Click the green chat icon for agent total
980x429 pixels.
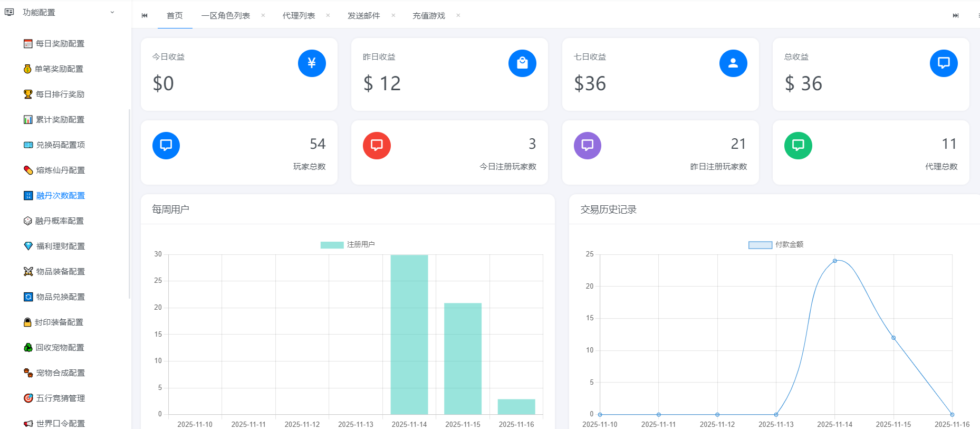click(x=798, y=145)
